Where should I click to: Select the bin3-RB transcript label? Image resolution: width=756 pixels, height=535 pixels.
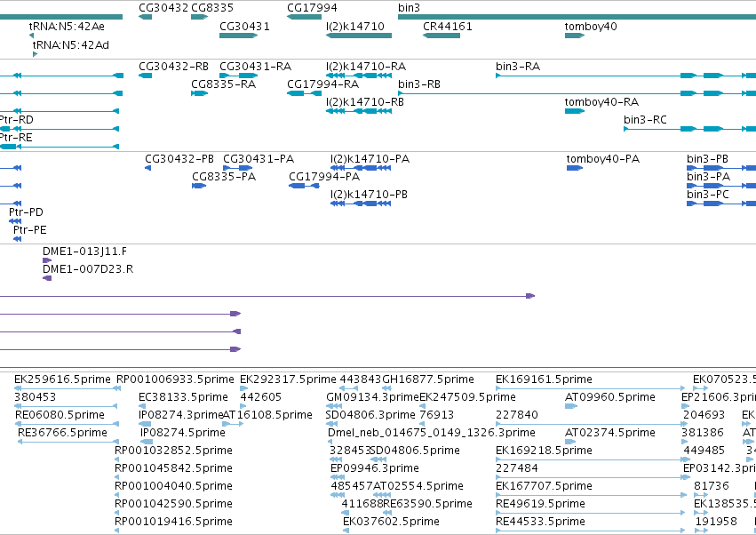[419, 84]
